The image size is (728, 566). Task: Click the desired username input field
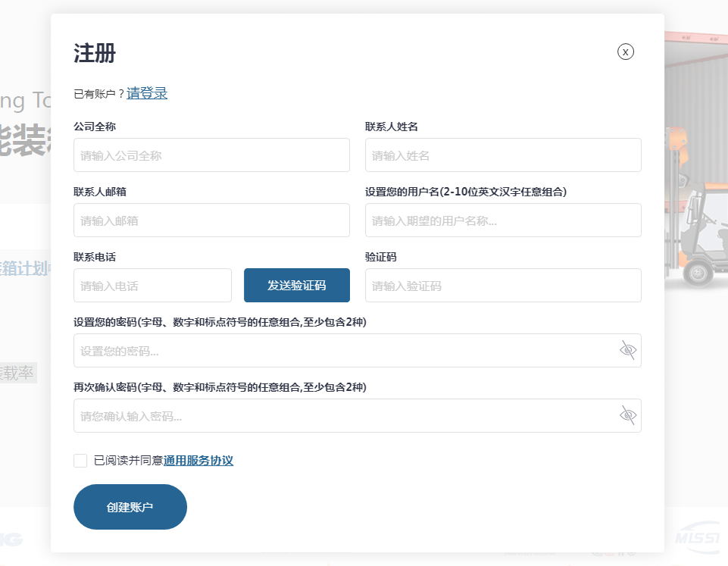pyautogui.click(x=503, y=220)
